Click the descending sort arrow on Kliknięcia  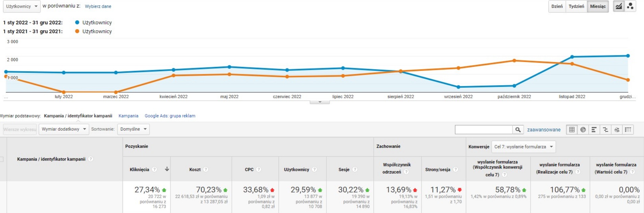(x=167, y=169)
